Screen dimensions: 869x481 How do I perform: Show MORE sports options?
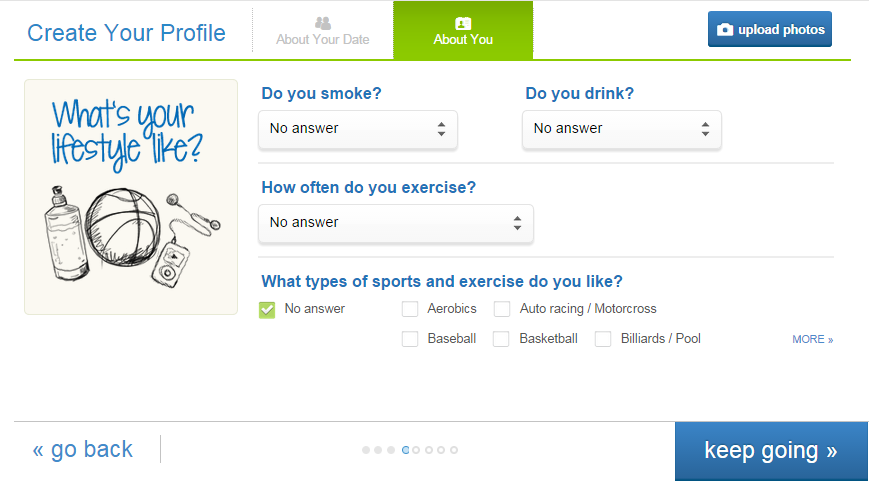812,340
